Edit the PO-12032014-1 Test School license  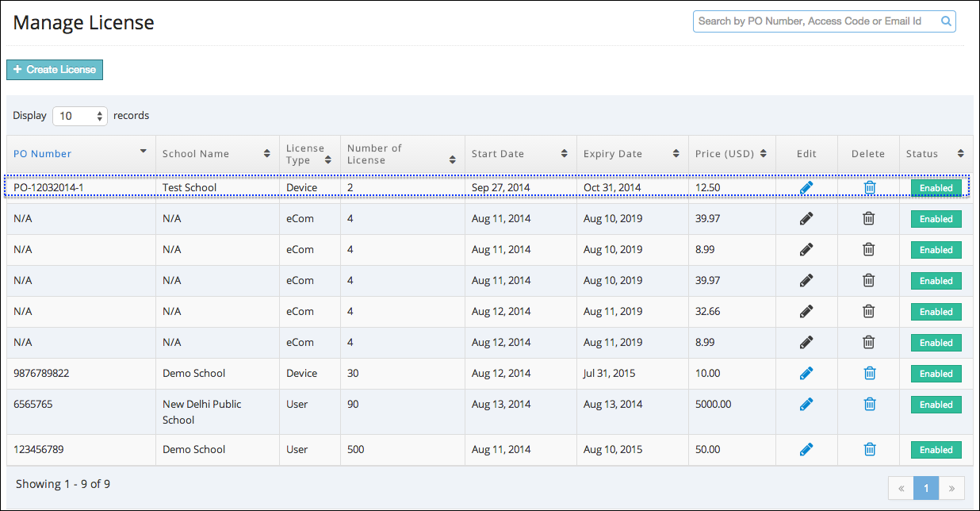click(x=806, y=187)
